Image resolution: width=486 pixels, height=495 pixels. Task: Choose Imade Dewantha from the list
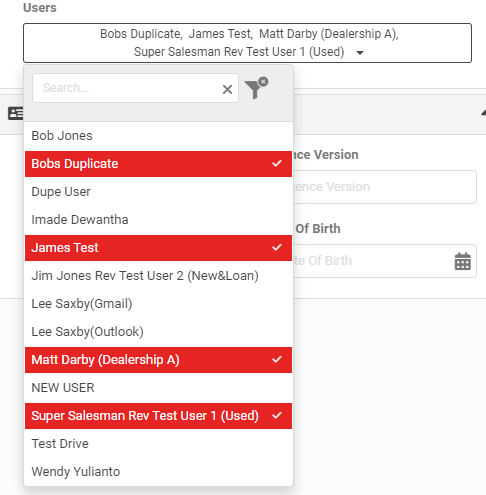158,220
